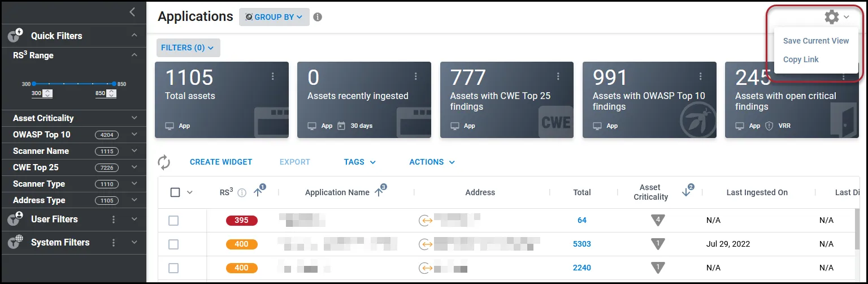This screenshot has width=868, height=284.
Task: Click the Export button
Action: (295, 162)
